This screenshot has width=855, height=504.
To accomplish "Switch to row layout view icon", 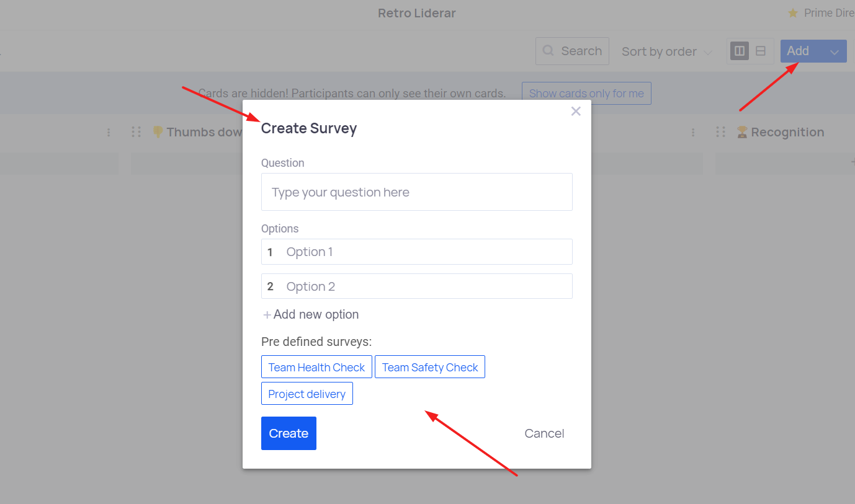I will click(761, 51).
